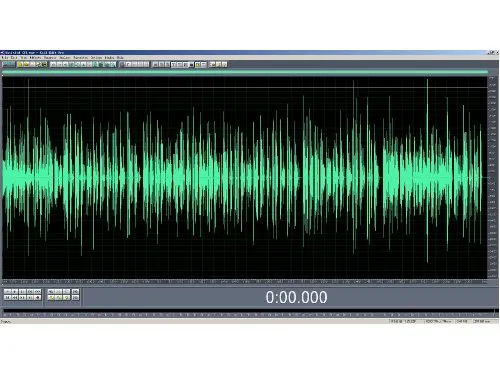Click the Zoom In Horizontally button
500x375 pixels.
click(51, 292)
